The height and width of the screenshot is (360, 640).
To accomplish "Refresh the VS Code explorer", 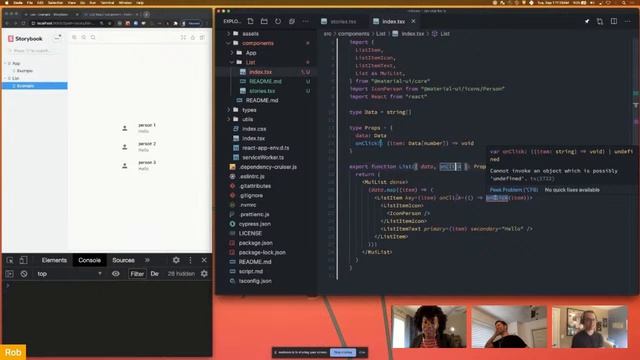I will 278,21.
